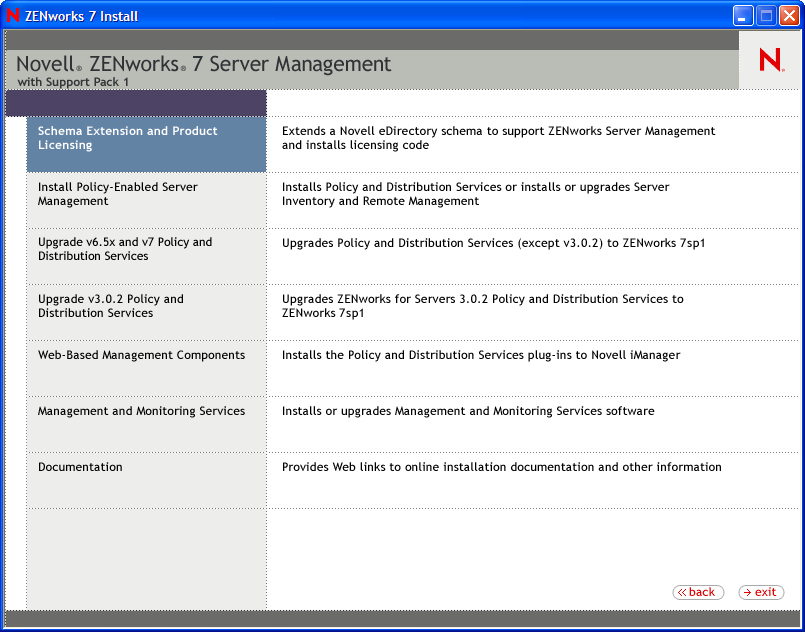Select Management and Monitoring Services

[x=146, y=424]
